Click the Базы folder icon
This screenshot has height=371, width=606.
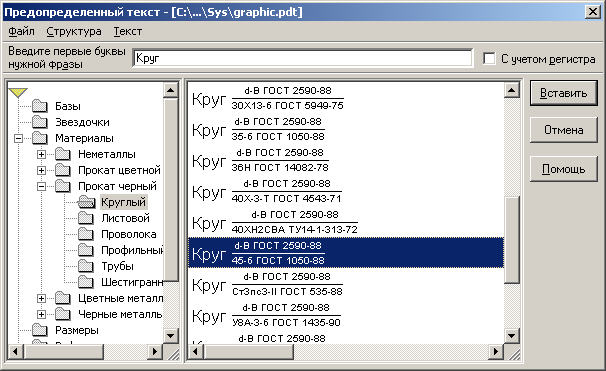tap(39, 106)
